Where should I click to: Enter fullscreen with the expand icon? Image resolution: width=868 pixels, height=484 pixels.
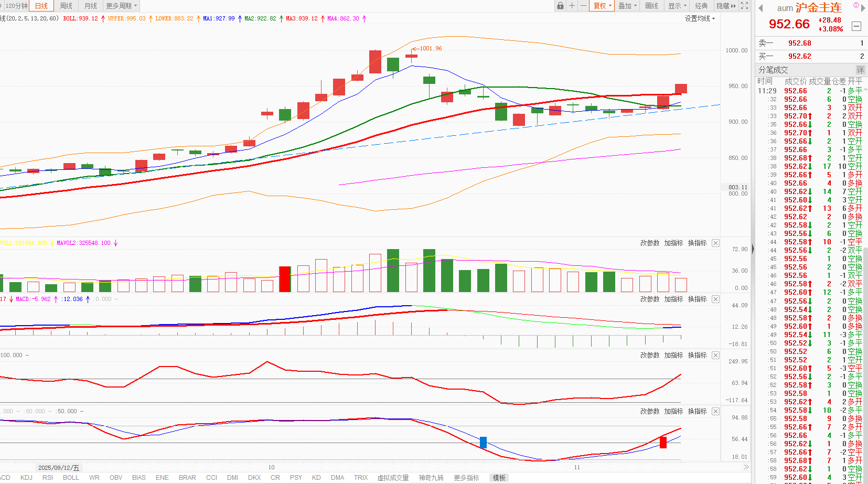(744, 6)
